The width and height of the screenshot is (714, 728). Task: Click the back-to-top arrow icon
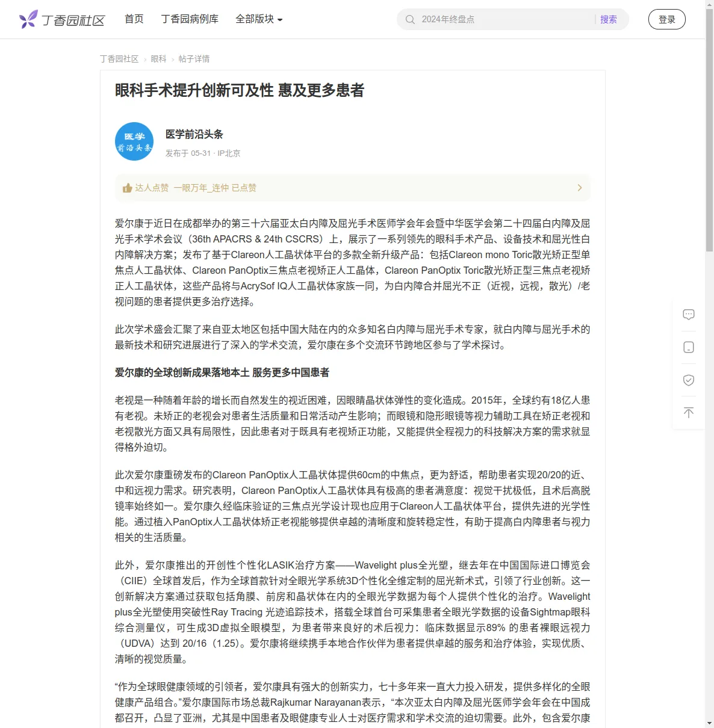click(x=689, y=412)
